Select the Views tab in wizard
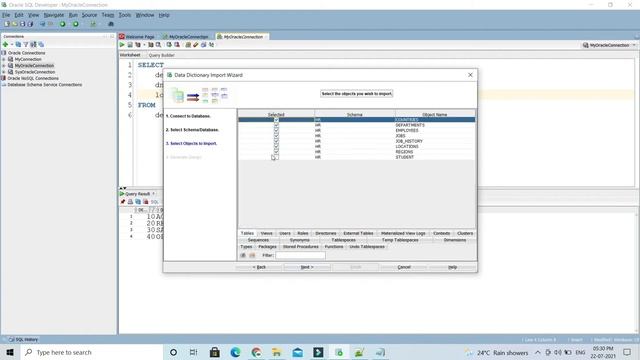The width and height of the screenshot is (640, 360). [x=267, y=233]
